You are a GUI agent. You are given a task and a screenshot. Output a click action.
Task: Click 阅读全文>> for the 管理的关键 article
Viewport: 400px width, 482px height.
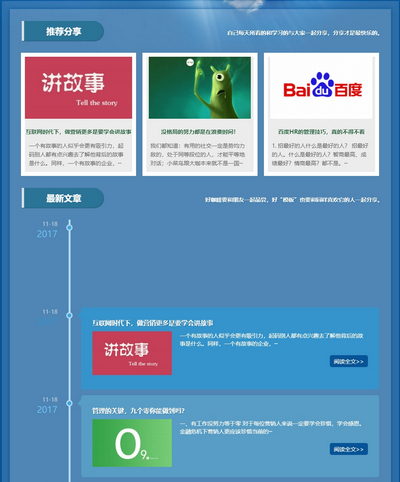(x=349, y=449)
